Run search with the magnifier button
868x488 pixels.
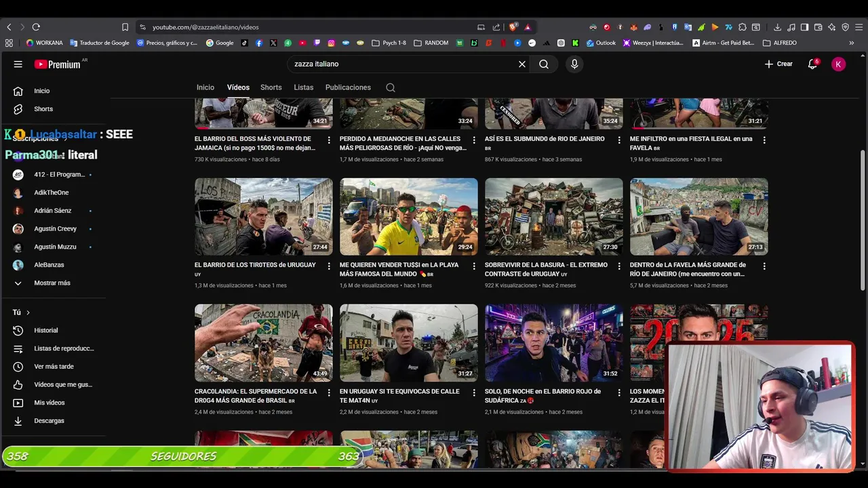coord(544,64)
